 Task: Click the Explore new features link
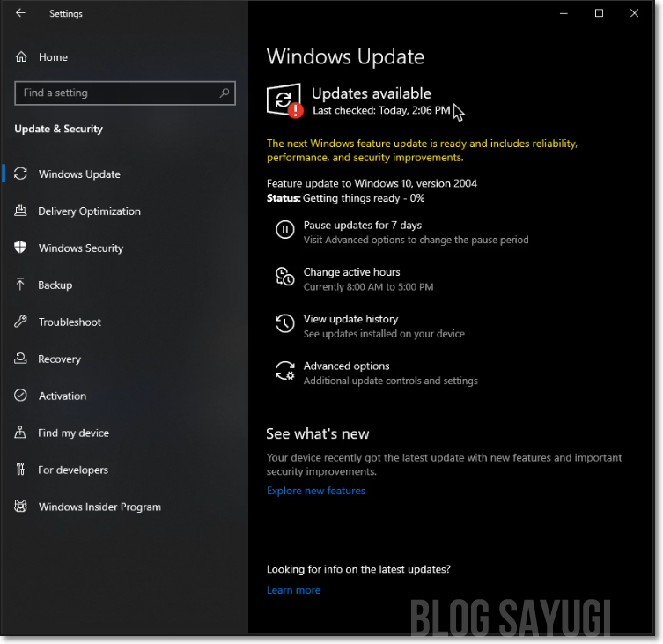pyautogui.click(x=316, y=491)
